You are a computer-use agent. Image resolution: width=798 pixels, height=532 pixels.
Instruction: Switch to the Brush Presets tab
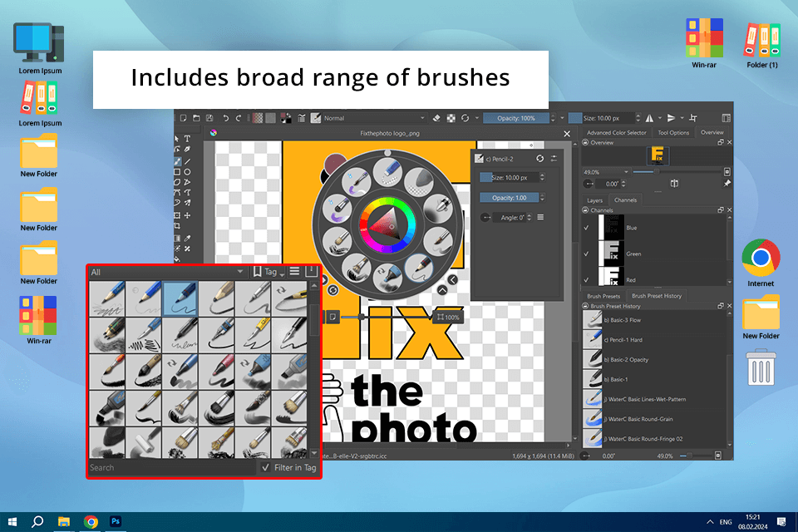click(x=603, y=296)
